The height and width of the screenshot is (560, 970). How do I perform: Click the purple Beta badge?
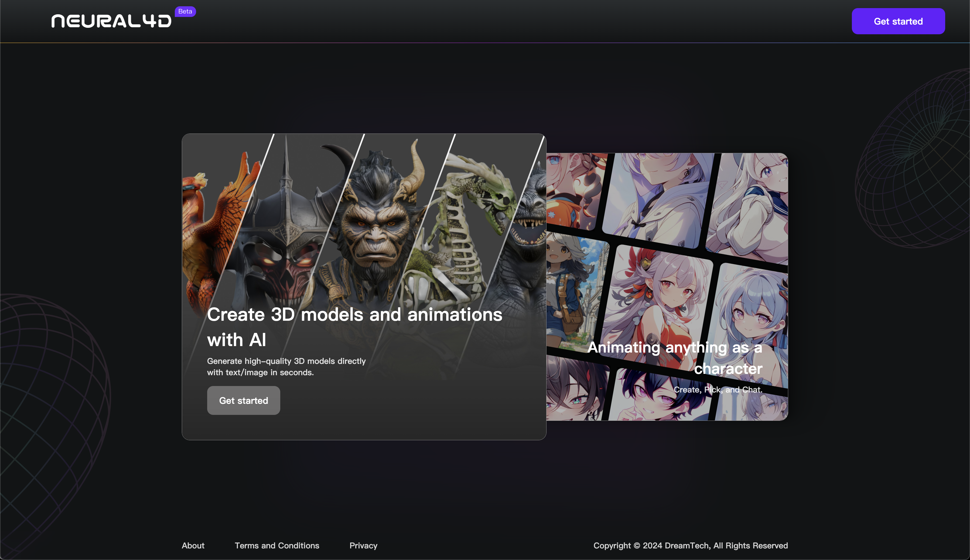pos(185,12)
